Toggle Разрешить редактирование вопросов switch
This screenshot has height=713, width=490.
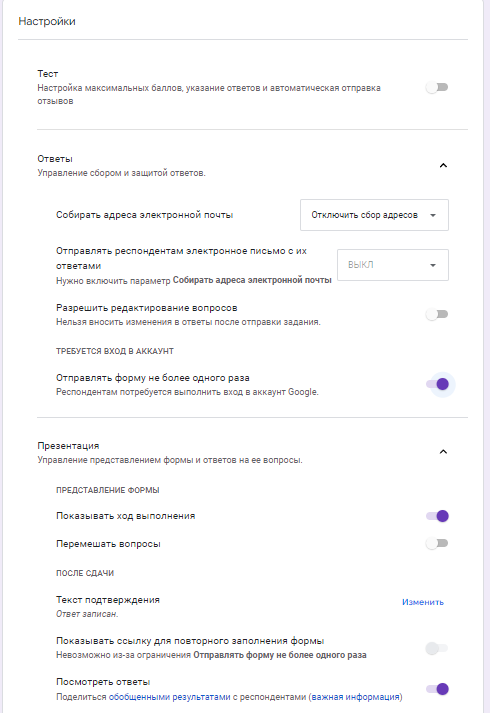[437, 314]
